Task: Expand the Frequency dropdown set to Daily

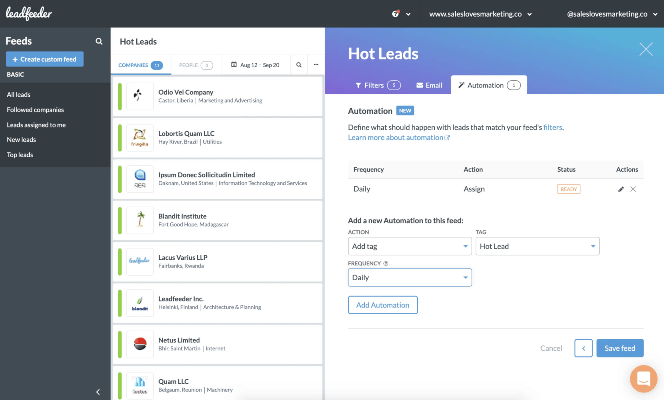Action: coord(409,278)
